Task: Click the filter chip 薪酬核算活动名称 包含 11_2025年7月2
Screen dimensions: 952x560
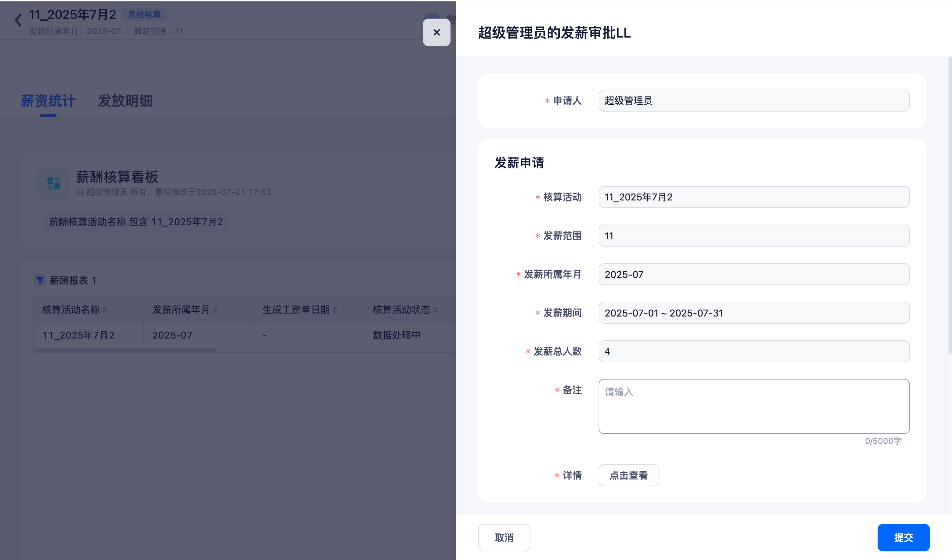Action: coord(136,222)
